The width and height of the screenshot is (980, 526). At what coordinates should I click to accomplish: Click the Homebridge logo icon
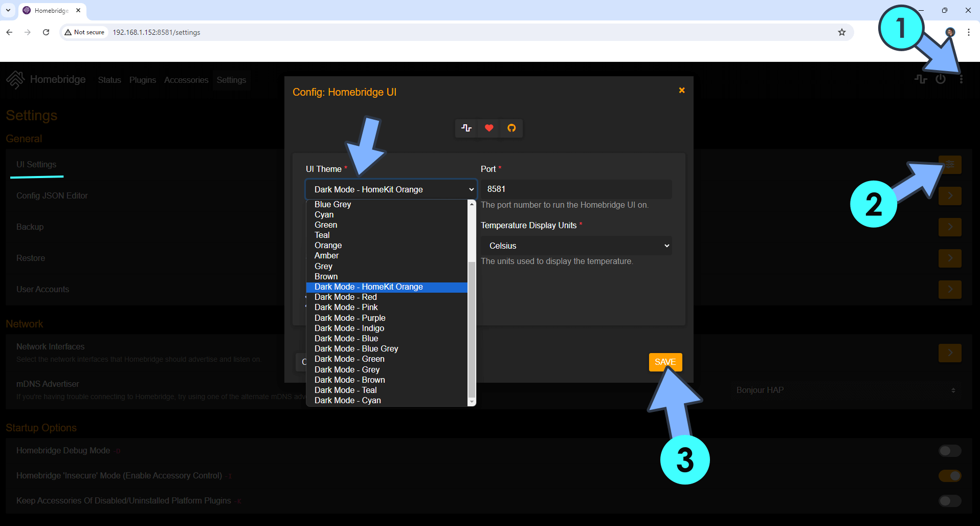point(15,79)
